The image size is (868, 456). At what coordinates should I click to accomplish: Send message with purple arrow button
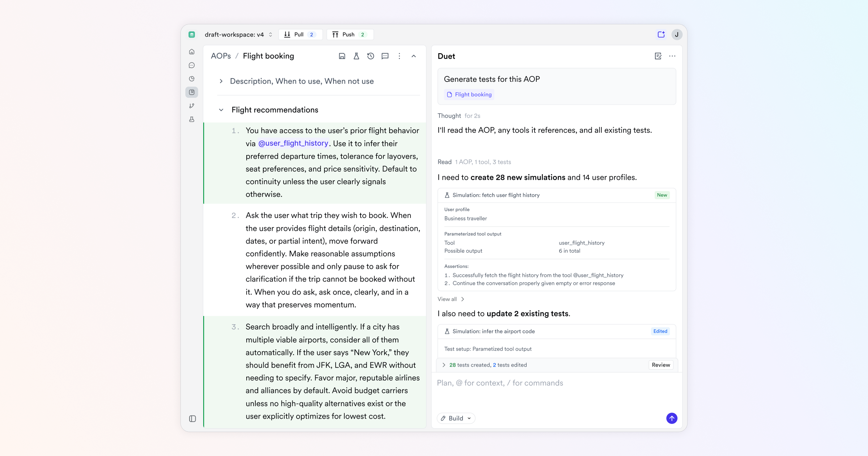point(672,418)
